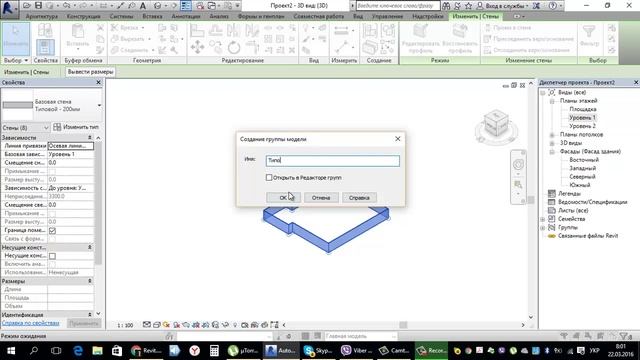Click the steering wheel in navigation bar
The height and width of the screenshot is (360, 640).
click(x=518, y=164)
